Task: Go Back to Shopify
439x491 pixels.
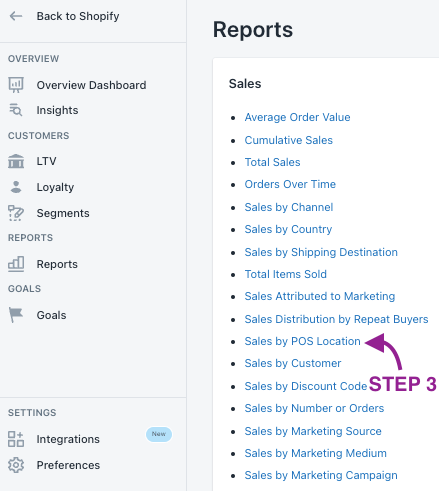Action: (x=78, y=16)
